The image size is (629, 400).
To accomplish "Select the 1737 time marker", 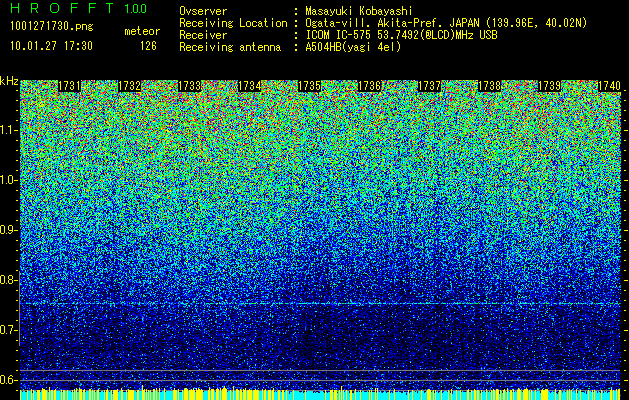I will tap(430, 86).
